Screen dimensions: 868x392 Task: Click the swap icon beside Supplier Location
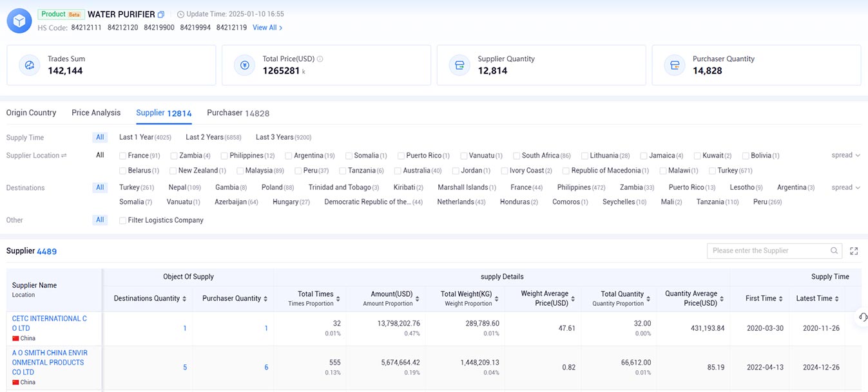click(64, 156)
